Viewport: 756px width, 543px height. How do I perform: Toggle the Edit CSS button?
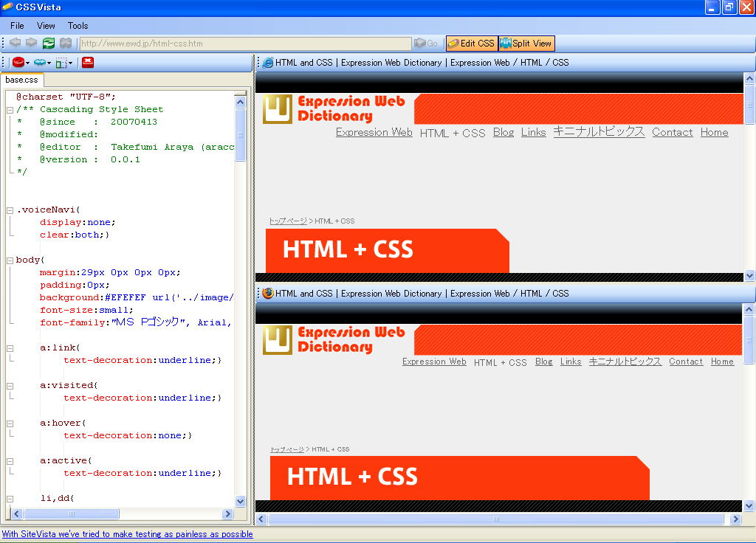coord(472,44)
